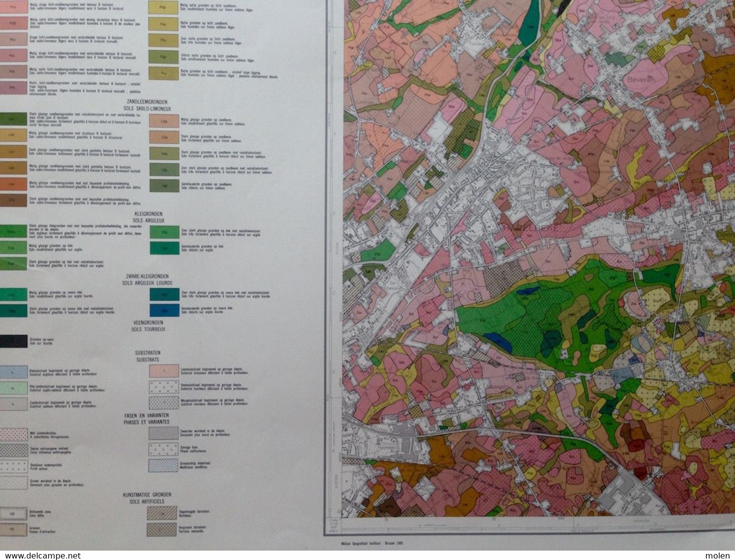Select the blue drained heavy clay swatch
The width and height of the screenshot is (735, 560).
164,310
